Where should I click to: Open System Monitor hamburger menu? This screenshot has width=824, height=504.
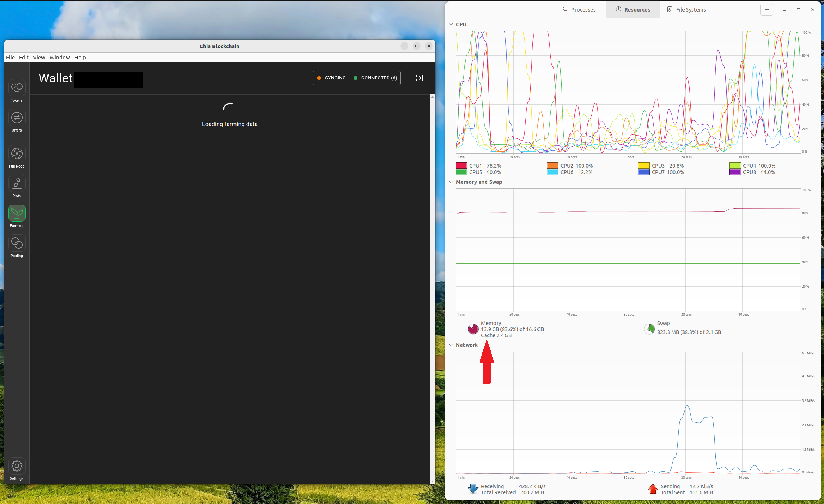(x=766, y=10)
